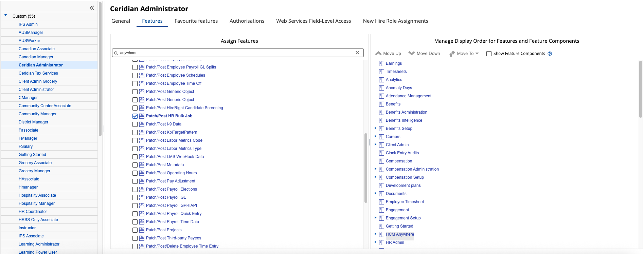Click feature icon beside Anomaly Days
Viewport: 644px width, 254px height.
(x=381, y=88)
